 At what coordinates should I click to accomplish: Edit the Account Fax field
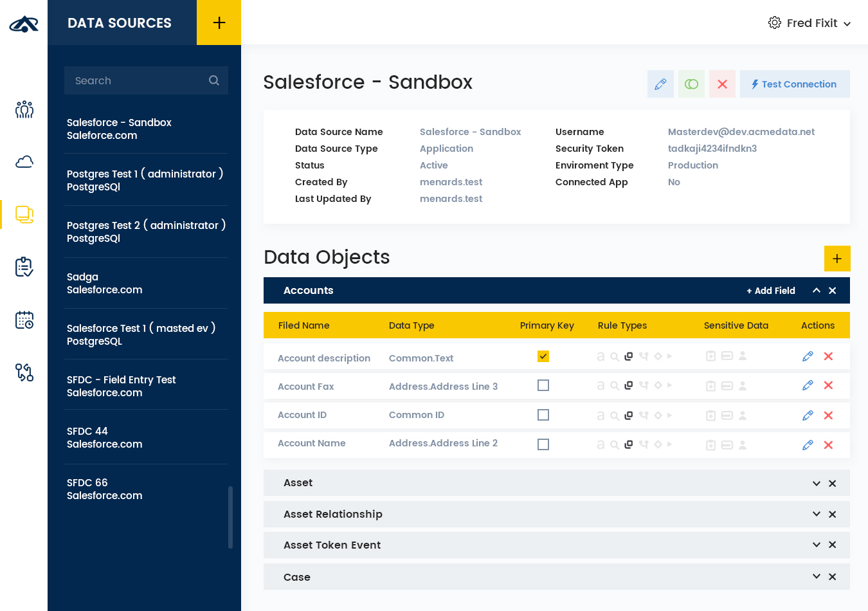click(x=808, y=385)
